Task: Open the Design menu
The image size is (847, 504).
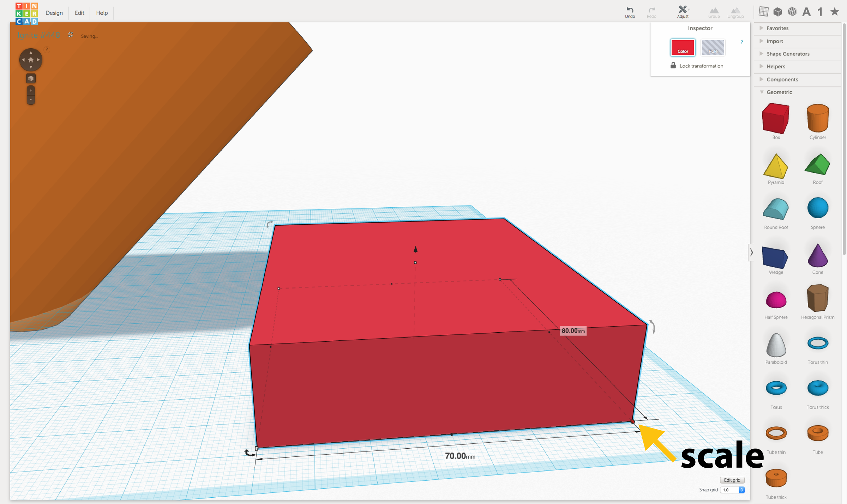Action: point(54,13)
